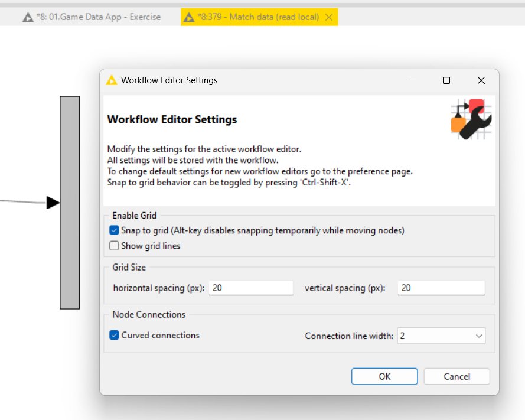The image size is (525, 420).
Task: Select the Match data (read local) tab
Action: click(259, 17)
